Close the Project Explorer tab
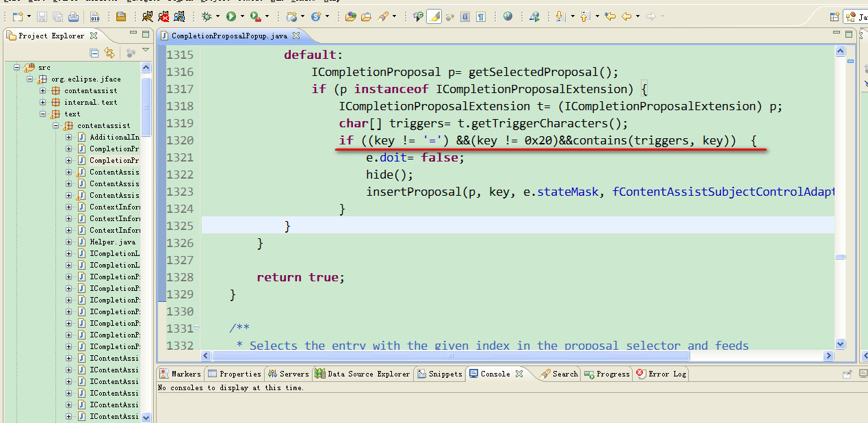The image size is (868, 423). [94, 36]
